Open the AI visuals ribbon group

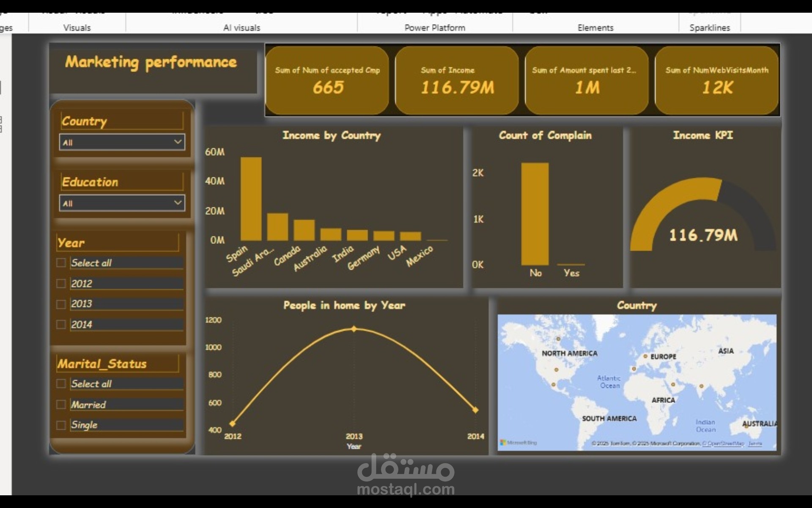[x=241, y=28]
